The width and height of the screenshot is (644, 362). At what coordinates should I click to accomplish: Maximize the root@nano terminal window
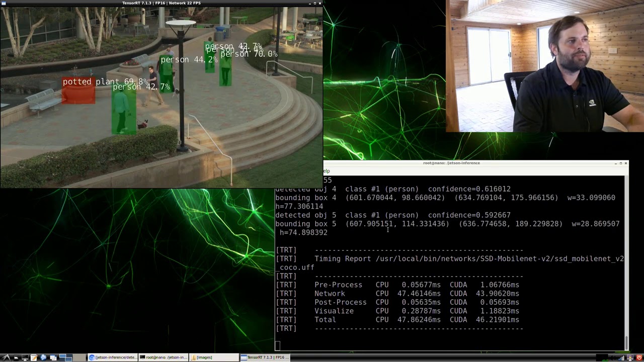click(x=621, y=163)
